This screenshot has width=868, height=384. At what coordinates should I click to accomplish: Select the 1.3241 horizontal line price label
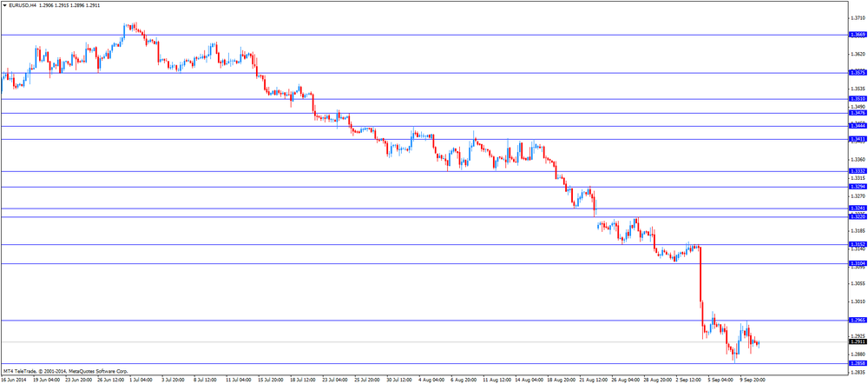(x=857, y=209)
